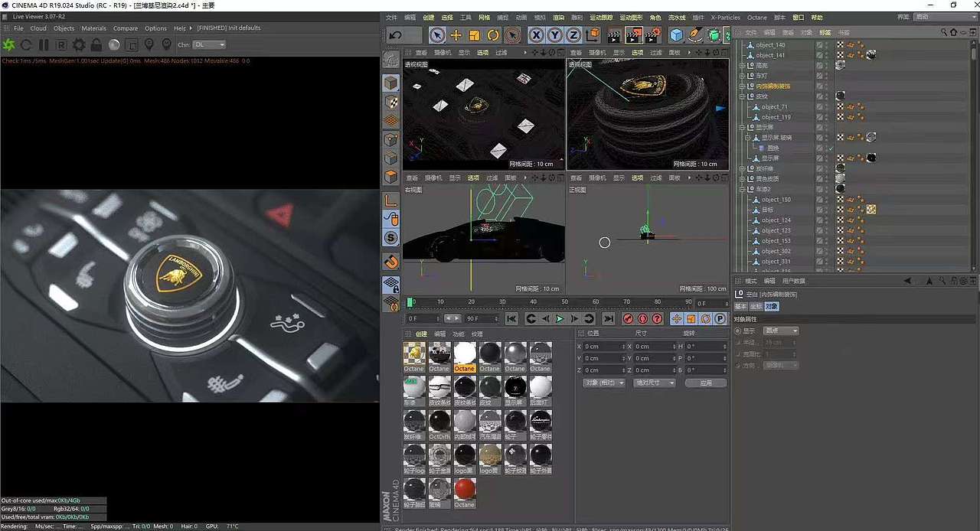
Task: Open Octane settings gear icon
Action: coord(79,45)
